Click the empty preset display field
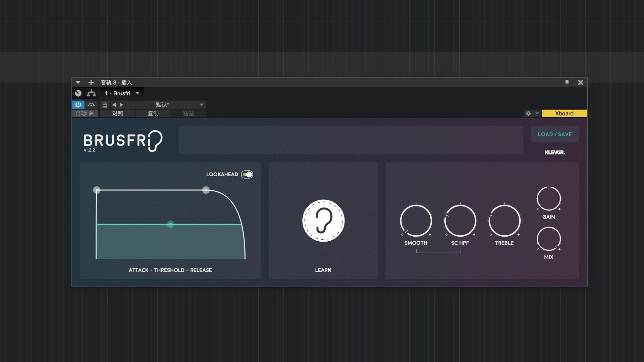This screenshot has width=644, height=362. [x=351, y=140]
